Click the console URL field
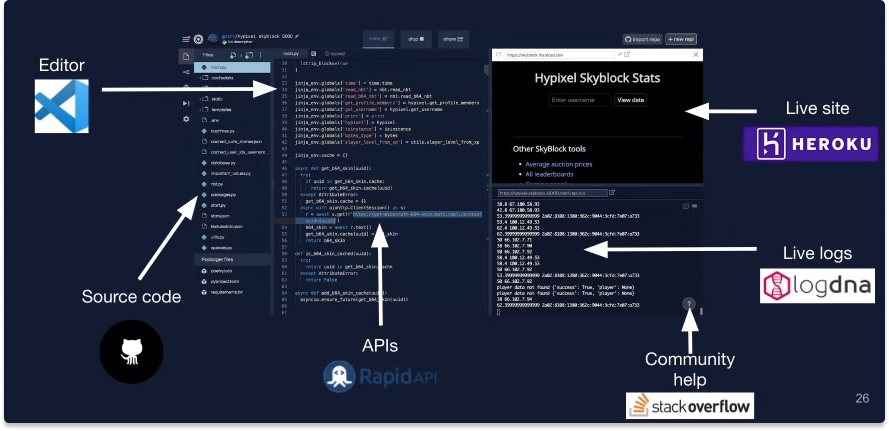Image resolution: width=889 pixels, height=431 pixels. [x=552, y=193]
